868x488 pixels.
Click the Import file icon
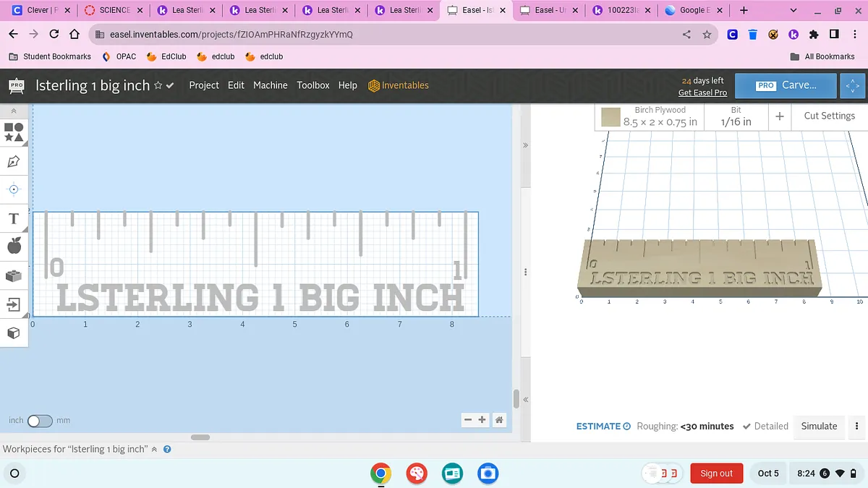(x=14, y=304)
